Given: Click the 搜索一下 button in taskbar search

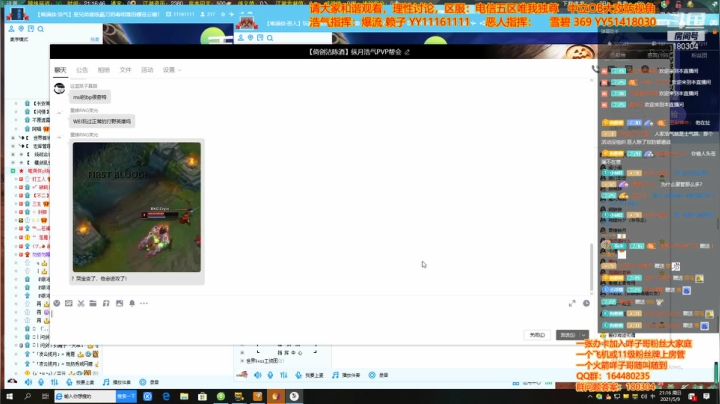Looking at the screenshot, I should pos(126,396).
